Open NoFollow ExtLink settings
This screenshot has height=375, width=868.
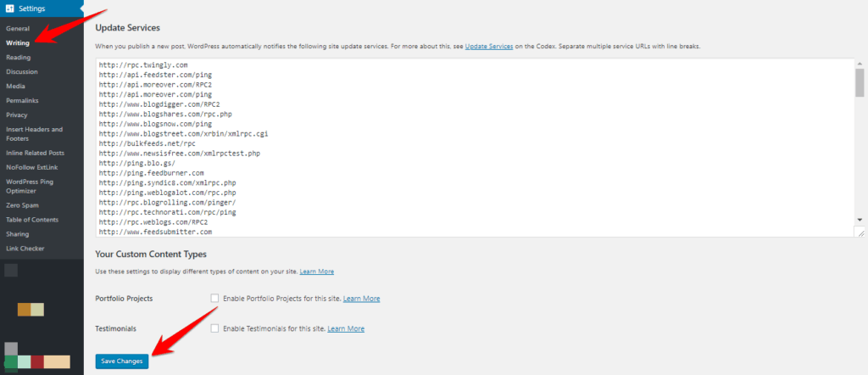(x=31, y=167)
